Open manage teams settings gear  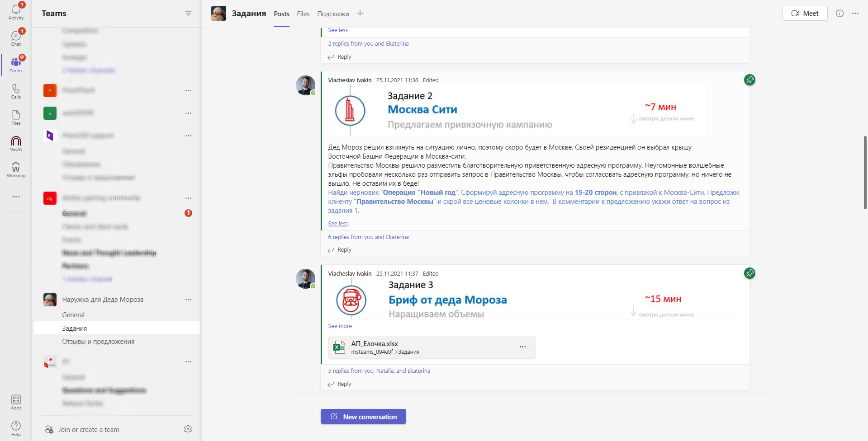pyautogui.click(x=188, y=429)
